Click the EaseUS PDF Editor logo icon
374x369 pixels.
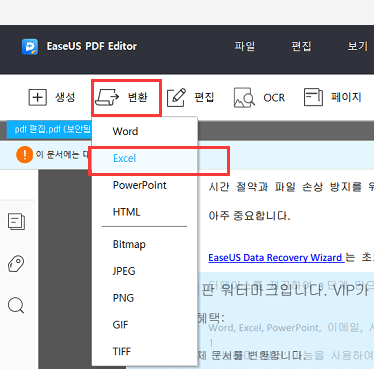point(30,46)
